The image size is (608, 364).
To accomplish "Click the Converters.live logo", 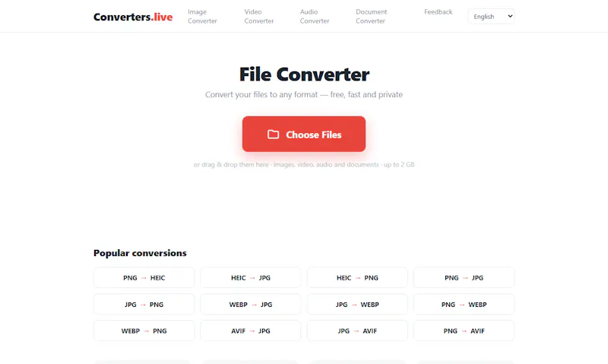I will click(x=133, y=17).
